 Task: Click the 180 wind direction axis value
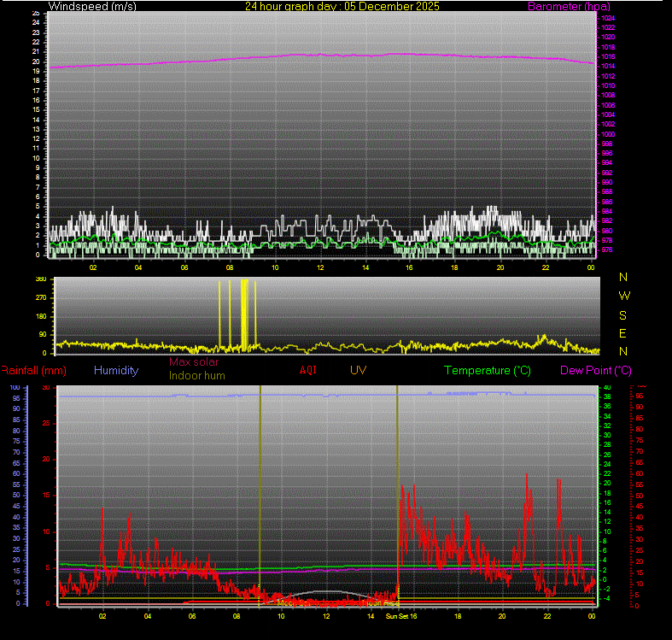[x=41, y=316]
